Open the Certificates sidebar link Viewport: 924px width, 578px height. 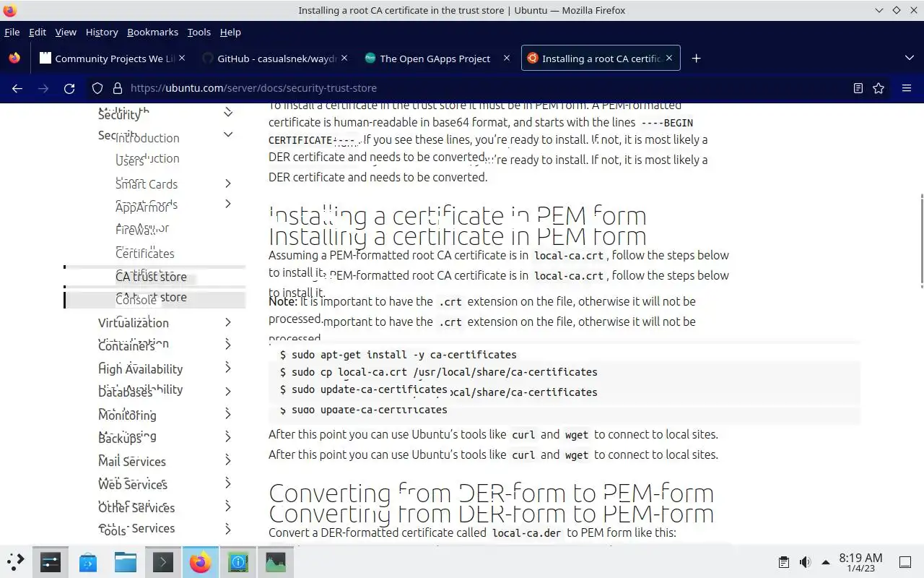[x=145, y=254]
